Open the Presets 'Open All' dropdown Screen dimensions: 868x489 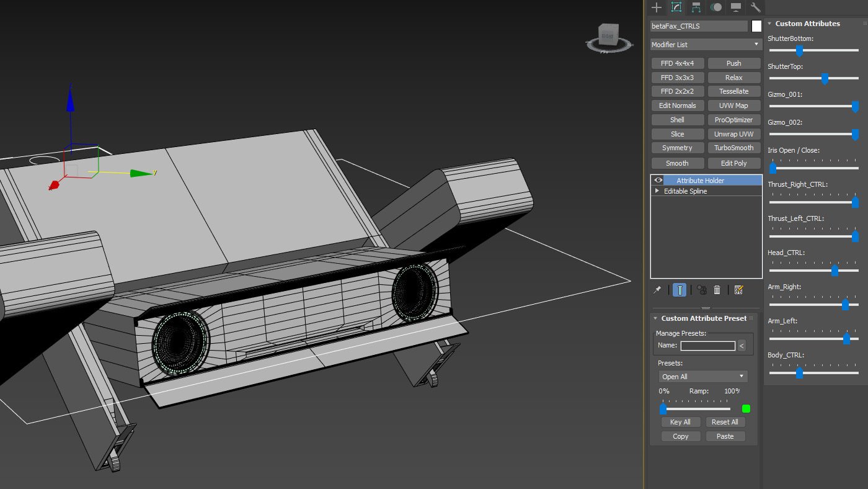pyautogui.click(x=703, y=377)
